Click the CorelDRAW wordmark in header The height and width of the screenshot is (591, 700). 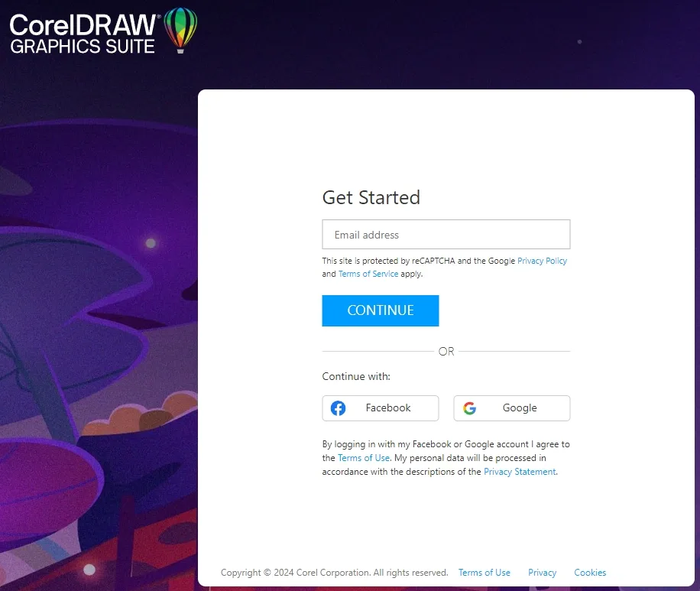pyautogui.click(x=83, y=25)
